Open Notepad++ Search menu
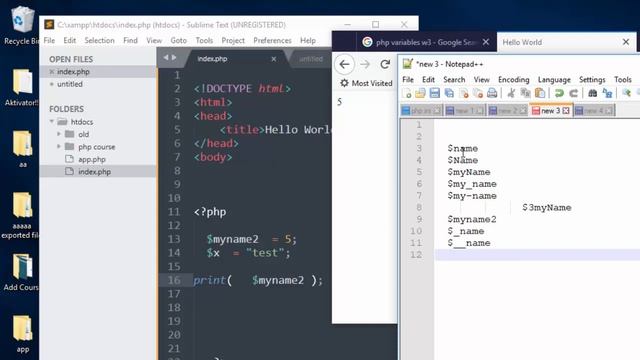The height and width of the screenshot is (360, 640). tap(454, 80)
